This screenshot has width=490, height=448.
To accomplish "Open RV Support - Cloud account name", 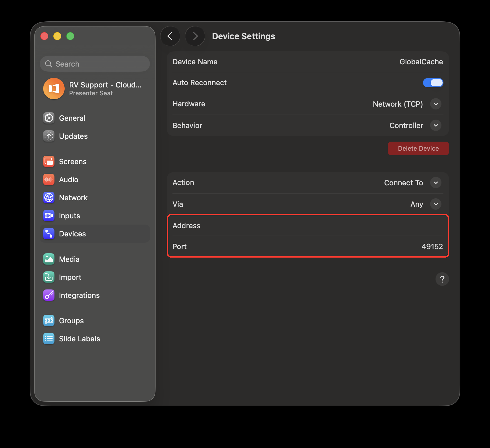I will point(105,85).
